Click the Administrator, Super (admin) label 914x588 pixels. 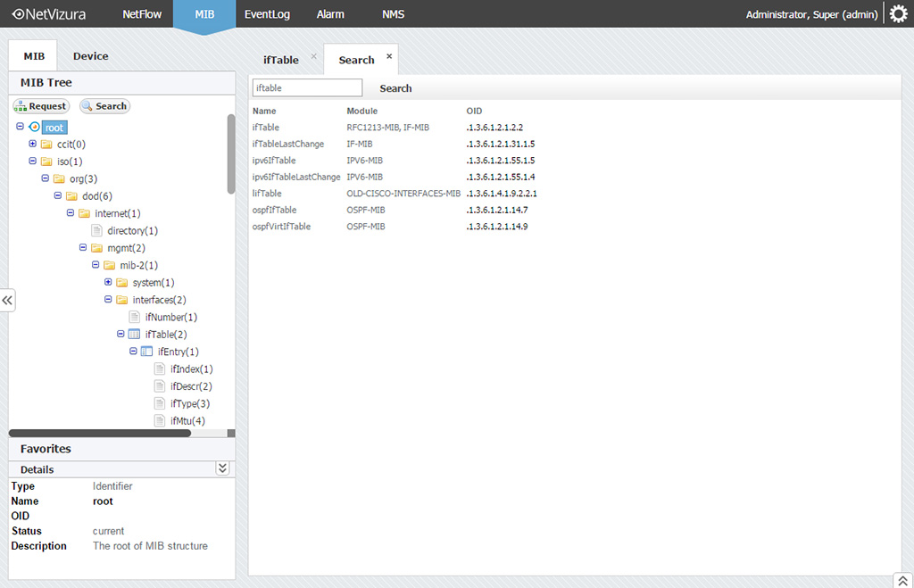(811, 14)
